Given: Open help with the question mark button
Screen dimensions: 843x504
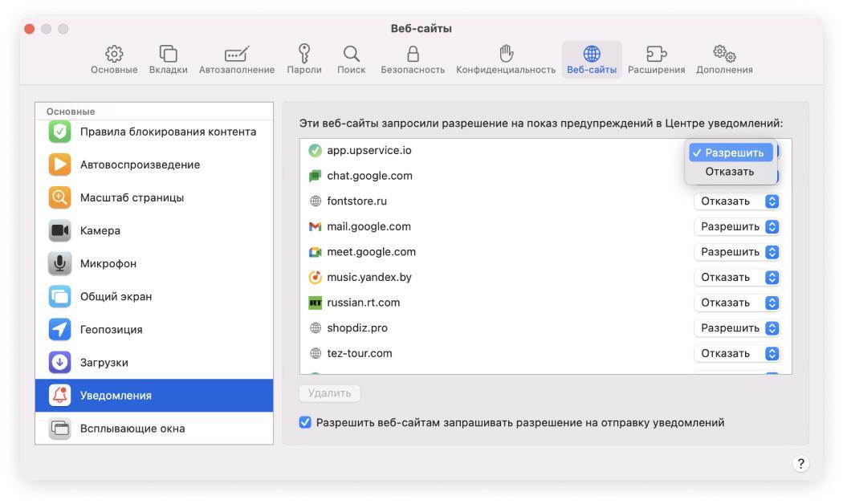Looking at the screenshot, I should pyautogui.click(x=800, y=464).
